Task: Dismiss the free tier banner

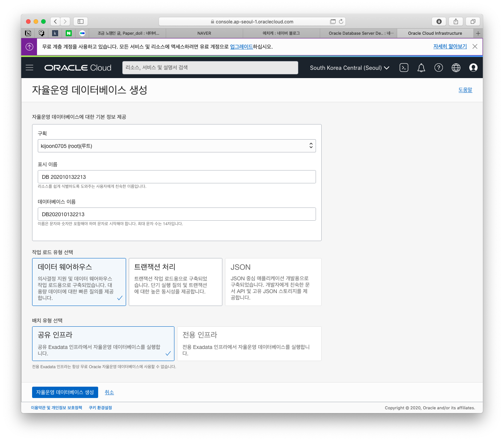Action: 475,46
